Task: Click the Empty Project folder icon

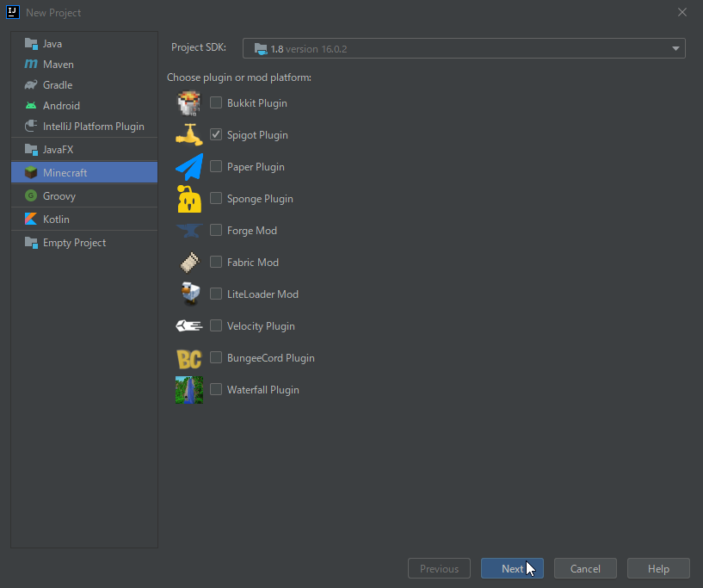Action: click(x=31, y=243)
